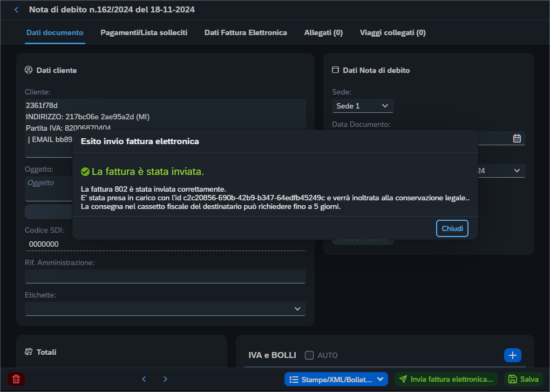
Task: Open the Viaggi collegati tab
Action: tap(392, 32)
